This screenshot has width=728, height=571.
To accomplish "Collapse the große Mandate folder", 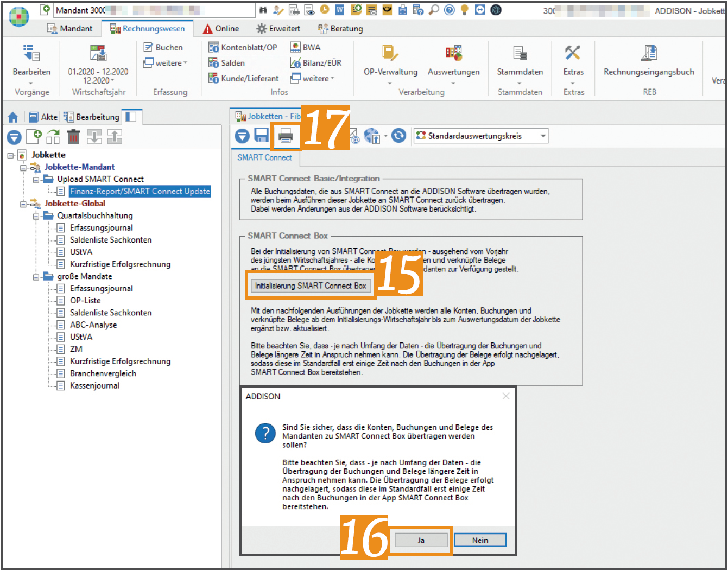I will tap(36, 277).
